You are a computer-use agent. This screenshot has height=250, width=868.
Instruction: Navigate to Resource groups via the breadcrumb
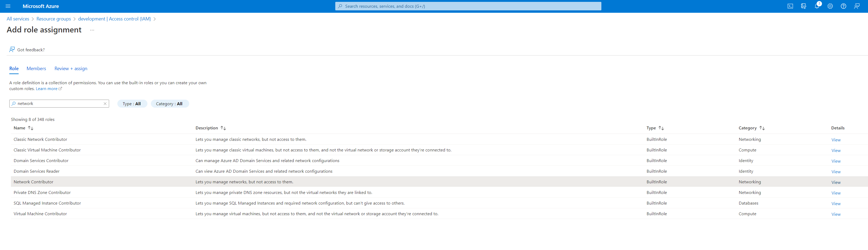point(53,19)
